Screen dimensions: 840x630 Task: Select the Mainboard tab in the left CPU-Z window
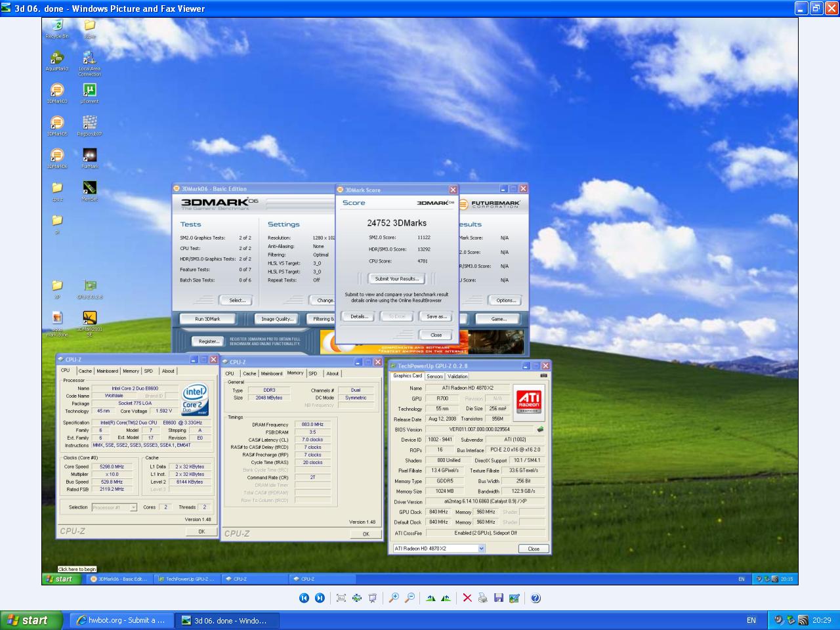108,371
